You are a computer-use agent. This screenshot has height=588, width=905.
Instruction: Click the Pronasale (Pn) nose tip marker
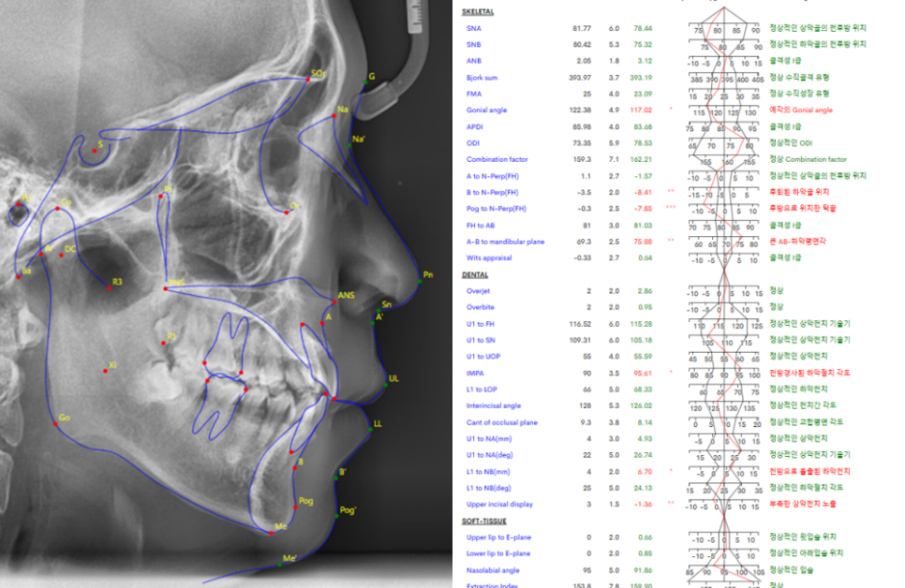tap(417, 281)
